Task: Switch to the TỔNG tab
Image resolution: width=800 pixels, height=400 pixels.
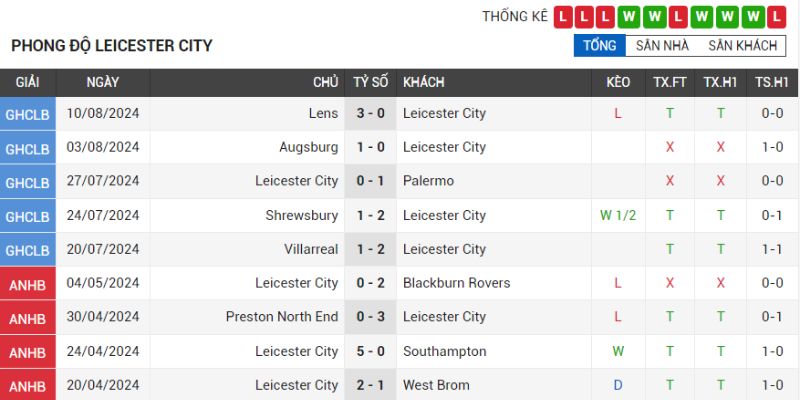Action: [x=599, y=46]
